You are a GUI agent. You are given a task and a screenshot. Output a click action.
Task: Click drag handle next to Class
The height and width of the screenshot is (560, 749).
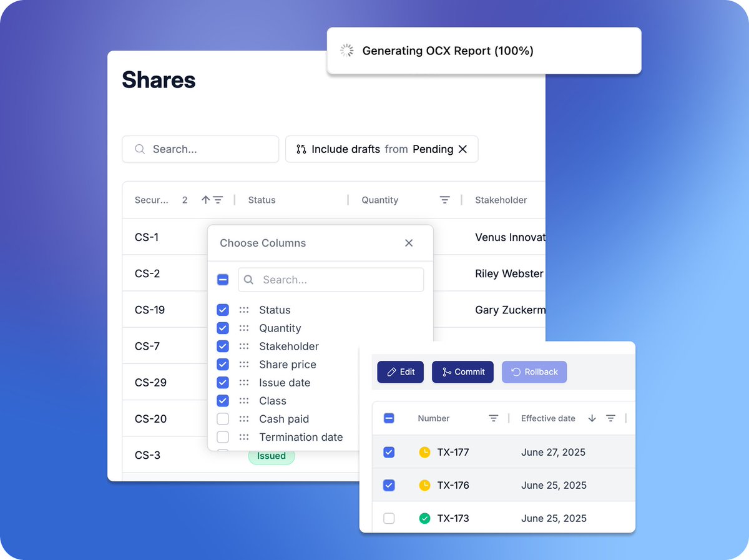(244, 401)
